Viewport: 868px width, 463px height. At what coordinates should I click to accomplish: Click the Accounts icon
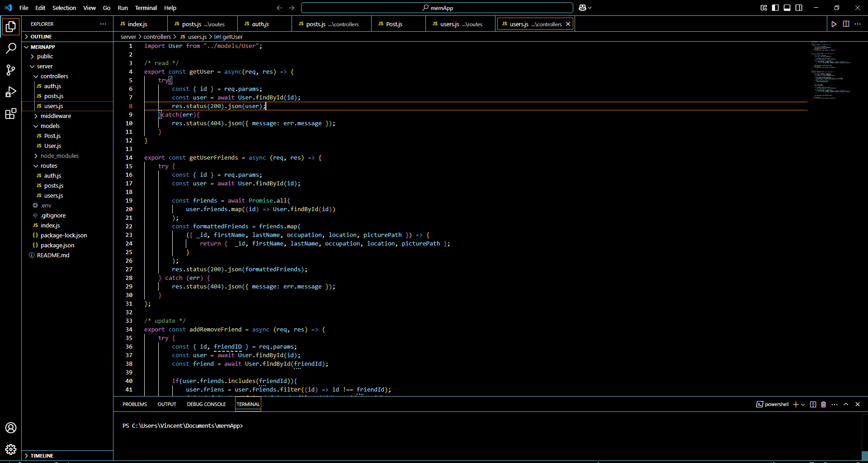pyautogui.click(x=11, y=428)
